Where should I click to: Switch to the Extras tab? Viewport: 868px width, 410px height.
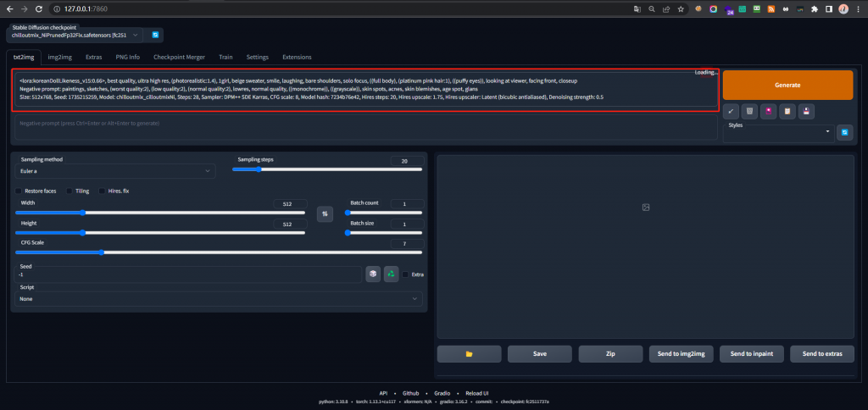click(93, 57)
